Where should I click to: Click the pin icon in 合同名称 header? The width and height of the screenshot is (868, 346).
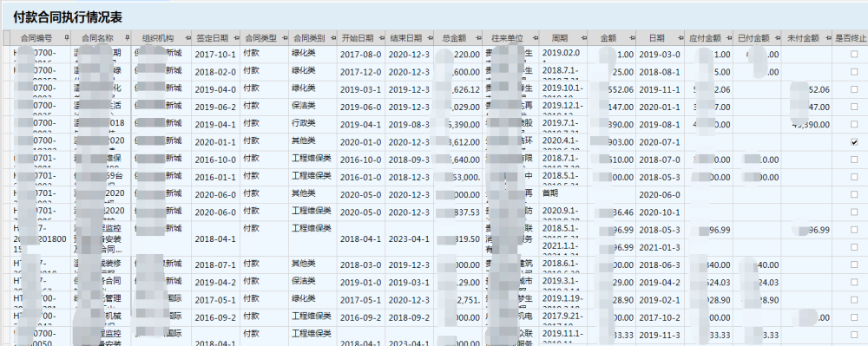pos(128,38)
